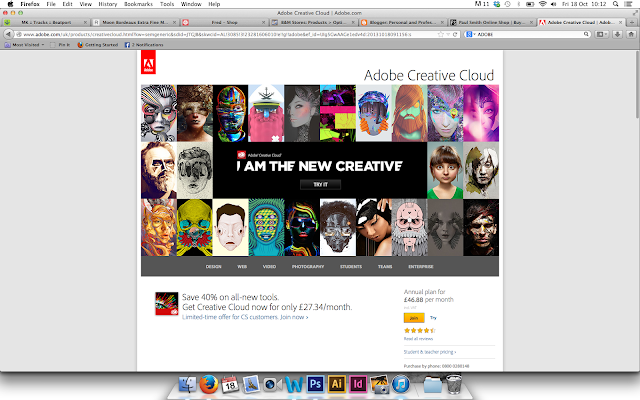Switch to the Blogger tab
Screen dimensions: 640x400
[403, 22]
